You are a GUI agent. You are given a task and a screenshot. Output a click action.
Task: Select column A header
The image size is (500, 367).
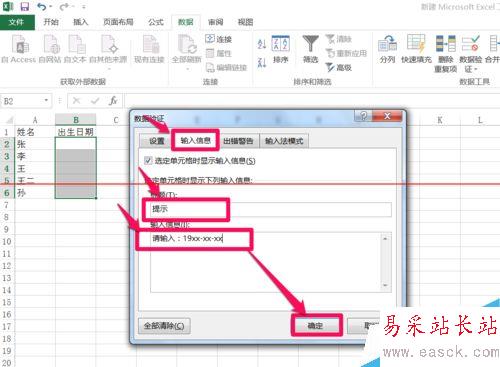pos(35,120)
